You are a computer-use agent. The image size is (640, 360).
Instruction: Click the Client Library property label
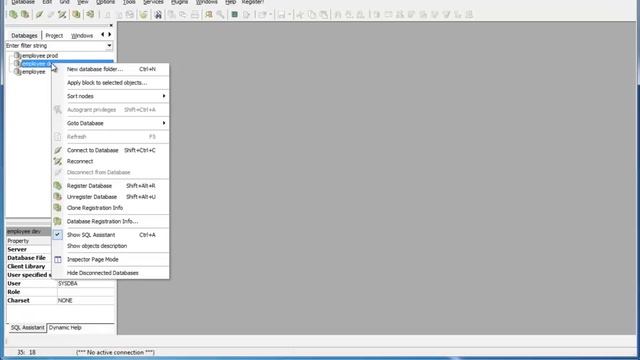[26, 267]
